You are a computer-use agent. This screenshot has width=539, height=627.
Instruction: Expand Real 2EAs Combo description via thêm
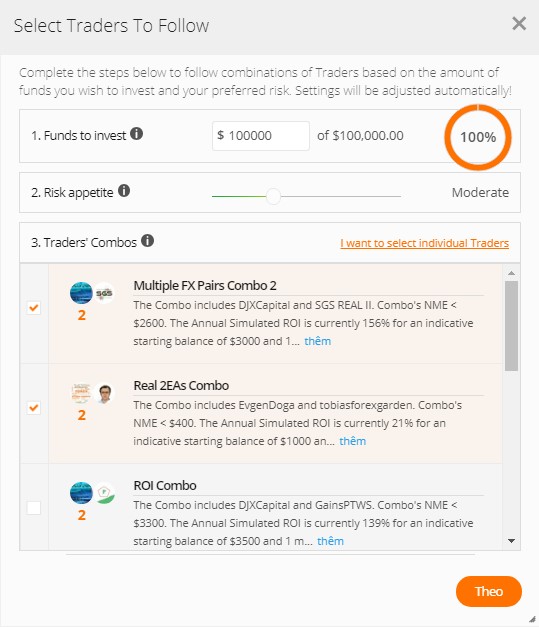[x=353, y=441]
